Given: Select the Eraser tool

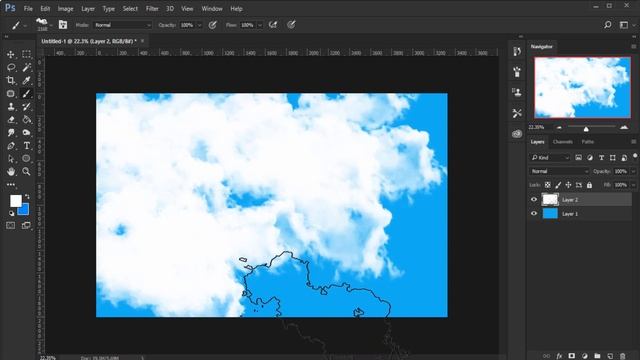Looking at the screenshot, I should click(x=11, y=120).
